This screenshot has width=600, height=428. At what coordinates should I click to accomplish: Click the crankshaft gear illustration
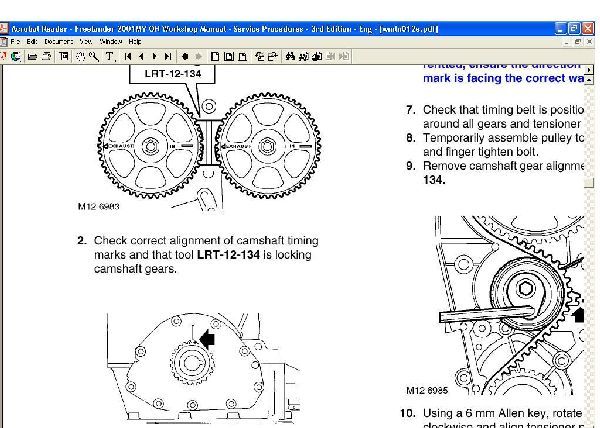coord(191,362)
